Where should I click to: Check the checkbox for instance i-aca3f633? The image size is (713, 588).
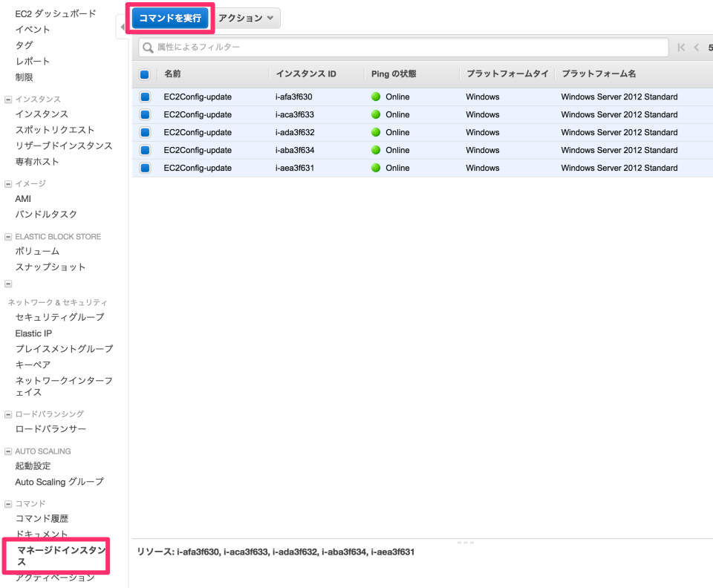tap(143, 114)
